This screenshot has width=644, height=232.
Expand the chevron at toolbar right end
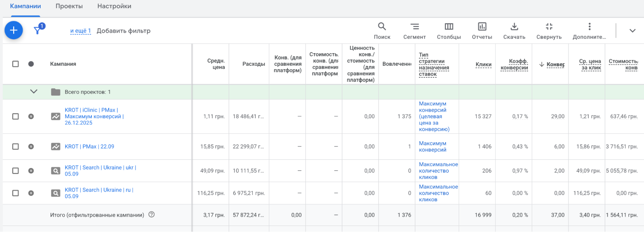point(632,31)
